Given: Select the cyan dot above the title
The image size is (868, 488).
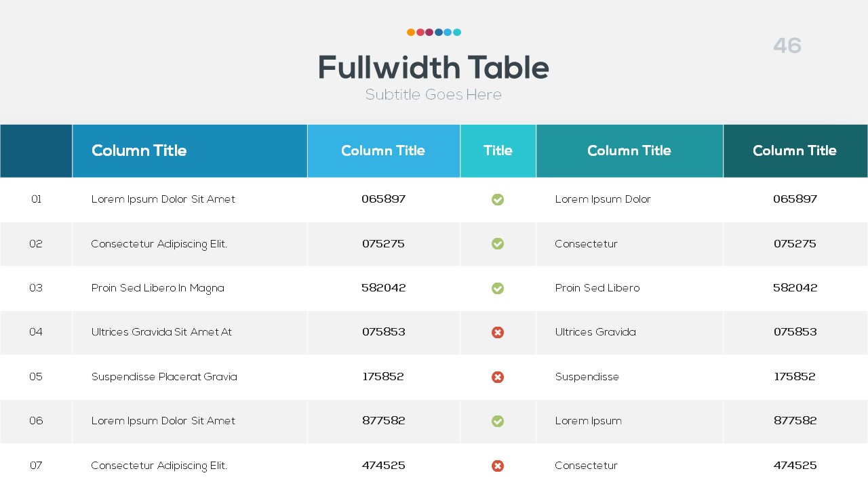Looking at the screenshot, I should coord(457,32).
